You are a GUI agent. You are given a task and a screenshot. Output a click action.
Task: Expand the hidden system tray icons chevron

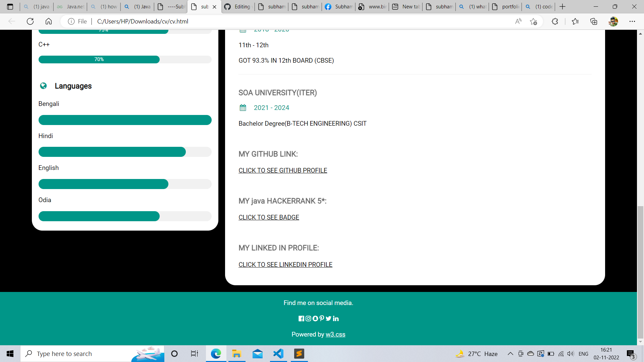coord(510,354)
